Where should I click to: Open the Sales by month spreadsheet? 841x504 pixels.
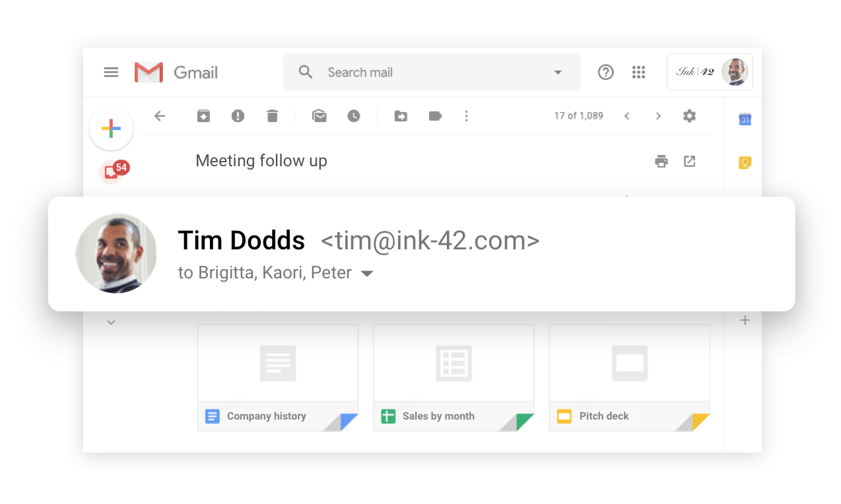click(454, 377)
